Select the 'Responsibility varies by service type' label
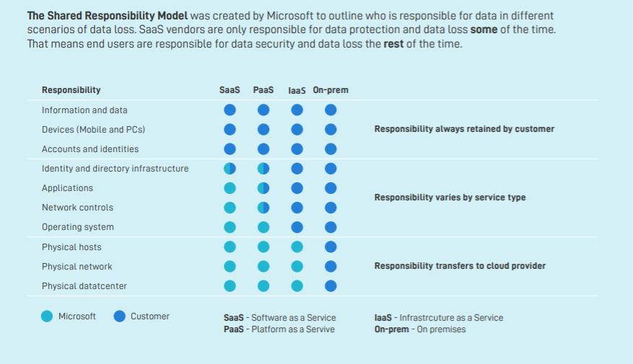 (450, 197)
